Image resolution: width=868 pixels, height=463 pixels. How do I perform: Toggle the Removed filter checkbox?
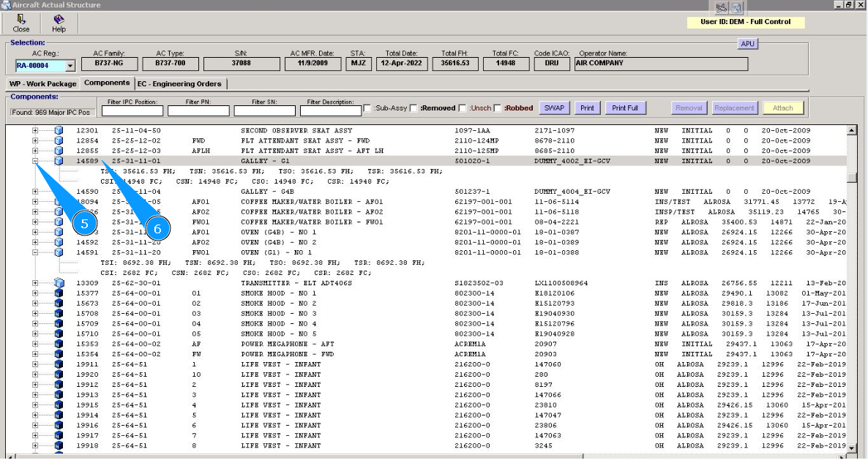click(x=414, y=108)
